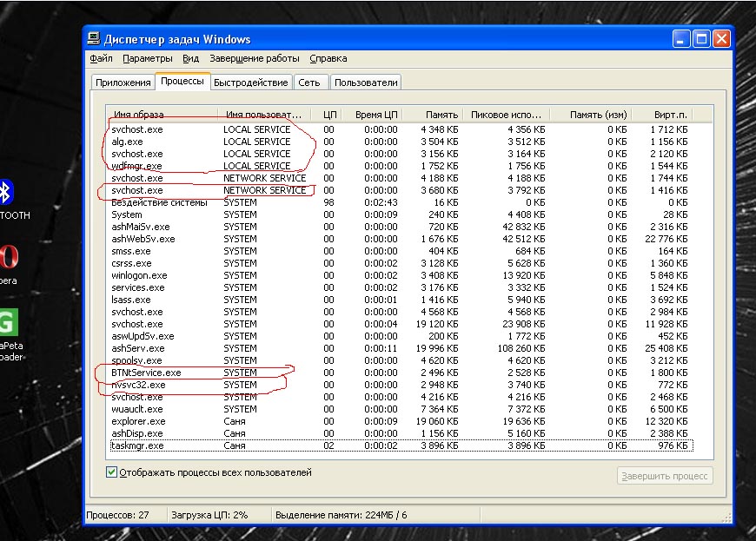Open the Файл menu
Screen dimensions: 756x541
(x=101, y=58)
